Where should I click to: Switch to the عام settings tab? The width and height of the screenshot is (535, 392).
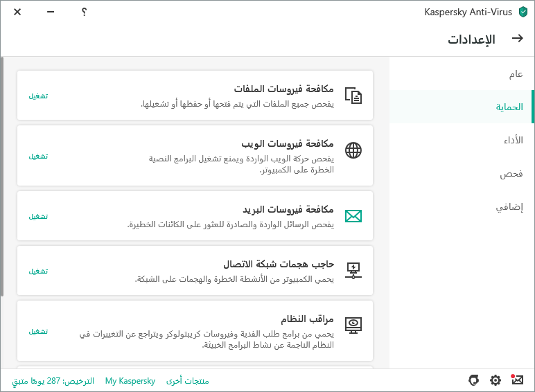(516, 74)
